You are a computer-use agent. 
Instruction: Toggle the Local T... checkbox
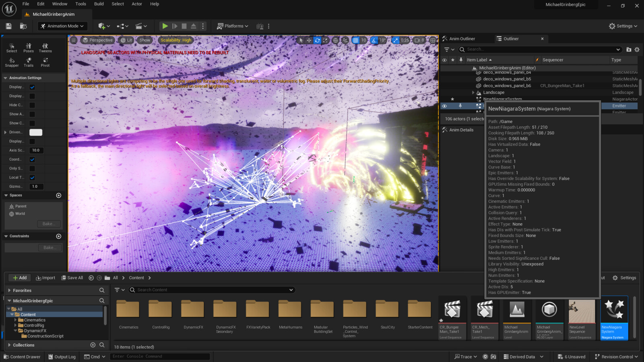pos(32,177)
